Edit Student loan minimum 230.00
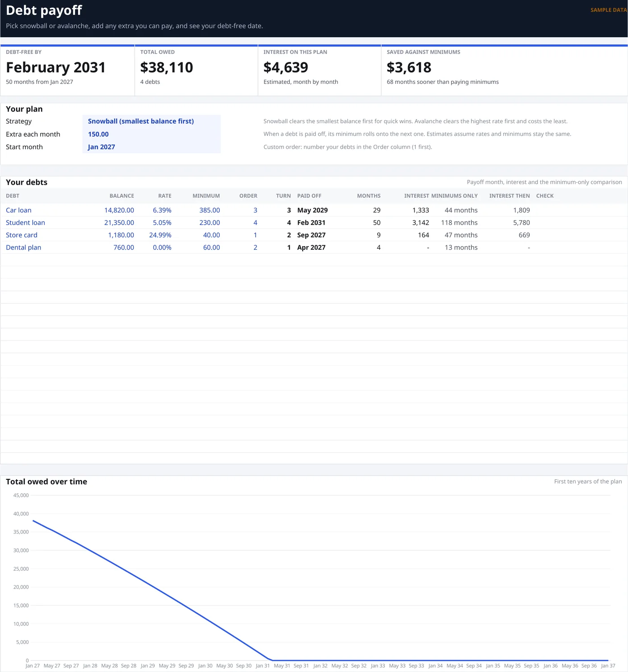The width and height of the screenshot is (628, 672). (209, 222)
